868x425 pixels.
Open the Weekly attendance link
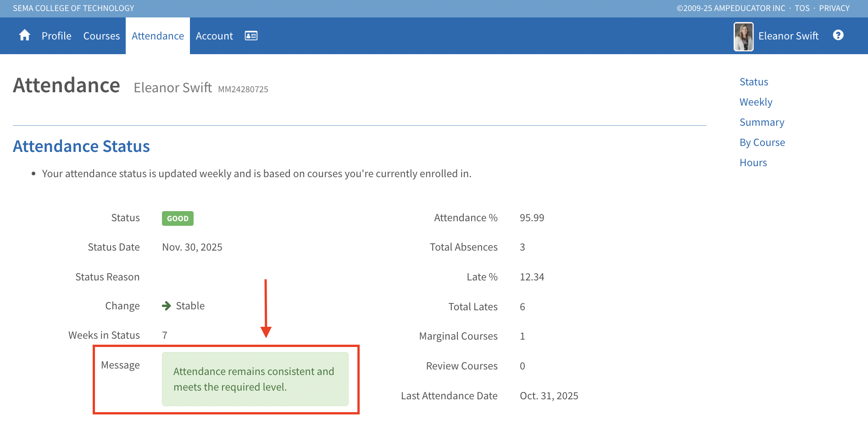tap(756, 102)
